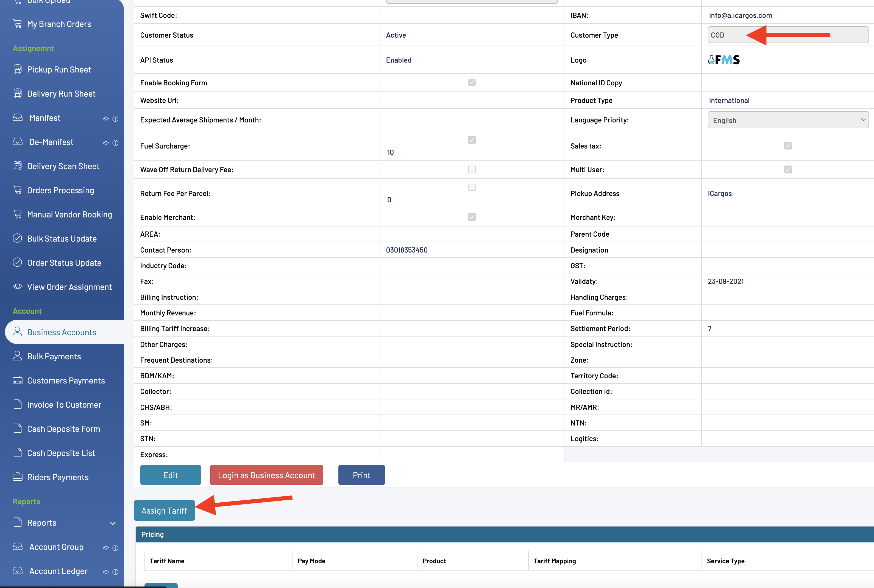Click the Invoice To Customer file icon
The image size is (874, 588).
17,404
